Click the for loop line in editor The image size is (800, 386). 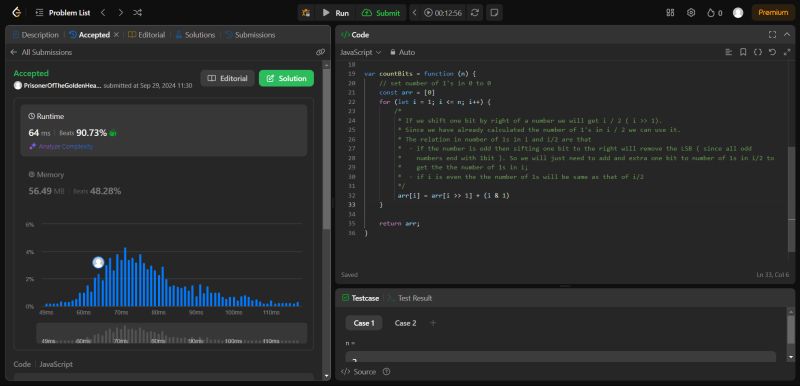click(x=435, y=102)
